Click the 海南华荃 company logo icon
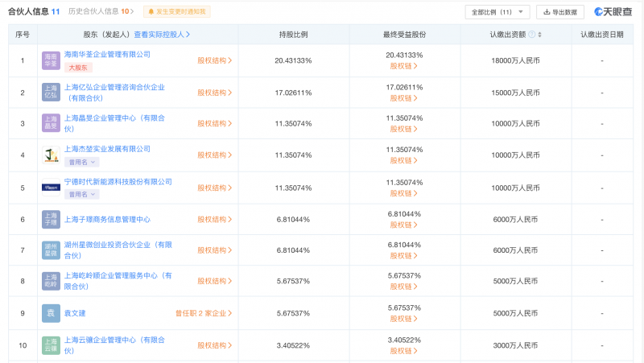644x363 pixels. tap(51, 61)
